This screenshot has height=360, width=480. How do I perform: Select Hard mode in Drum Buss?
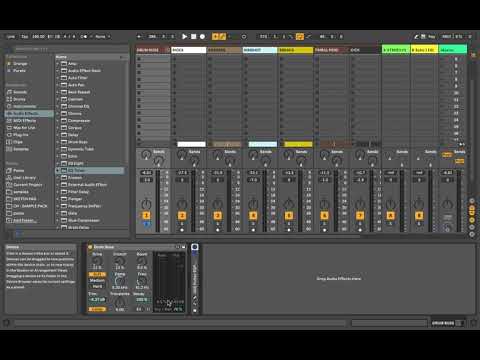click(97, 286)
